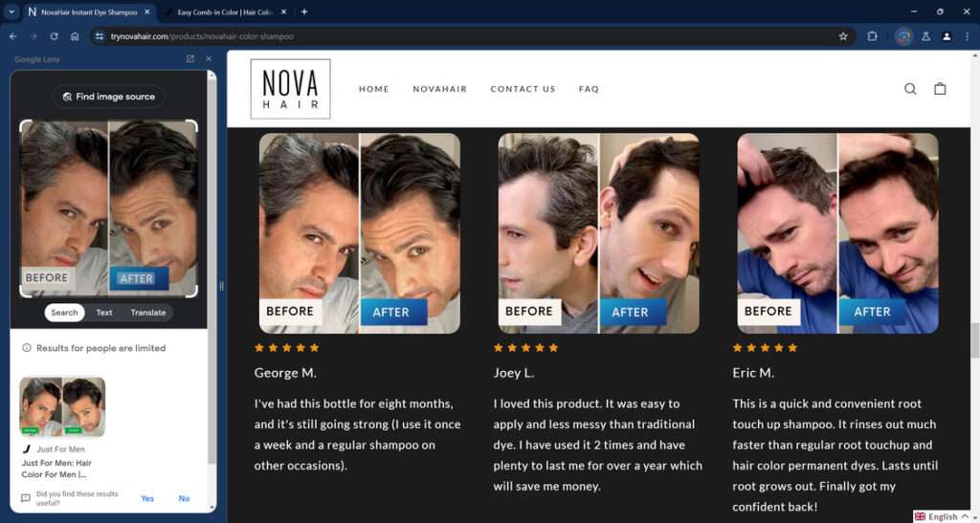Open a new browser tab
The width and height of the screenshot is (980, 523).
tap(304, 11)
